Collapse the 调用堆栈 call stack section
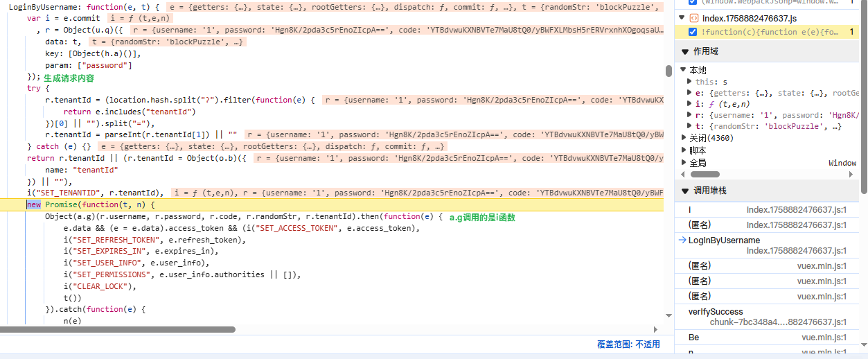This screenshot has height=359, width=868. [x=685, y=191]
